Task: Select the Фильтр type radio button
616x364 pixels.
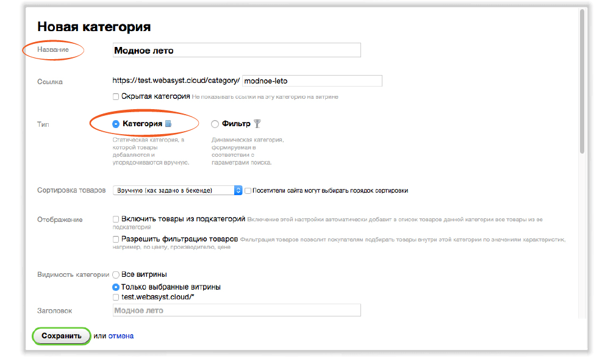Action: [215, 124]
